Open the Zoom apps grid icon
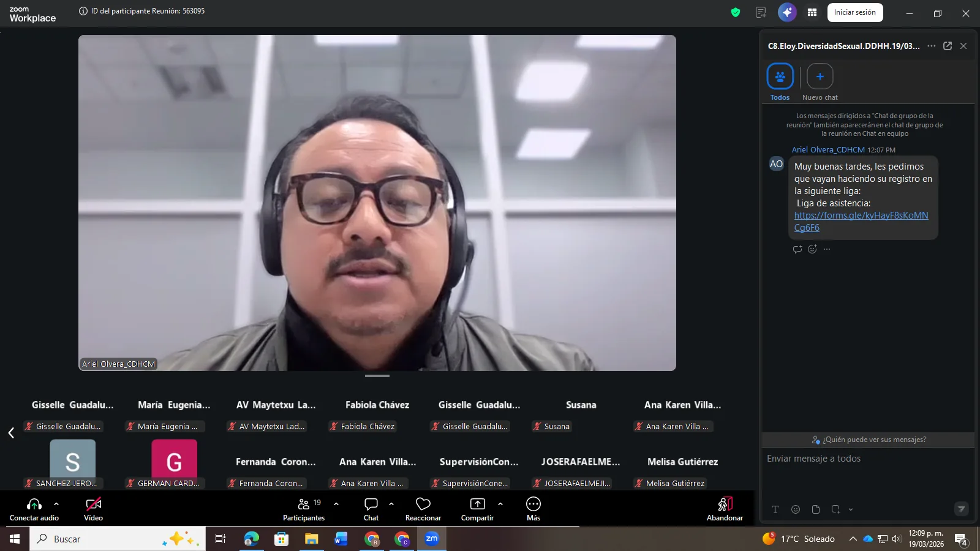 tap(812, 12)
